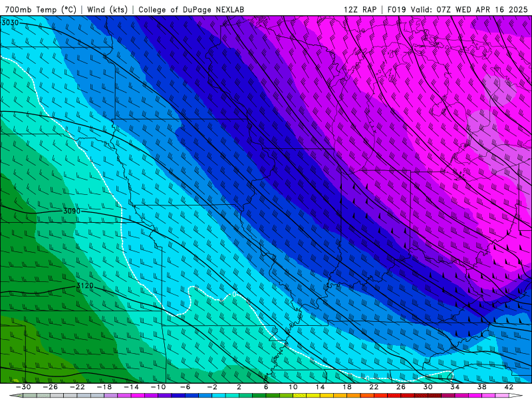The height and width of the screenshot is (399, 532).
Task: Select the 30 temperature scale label
Action: click(x=428, y=387)
